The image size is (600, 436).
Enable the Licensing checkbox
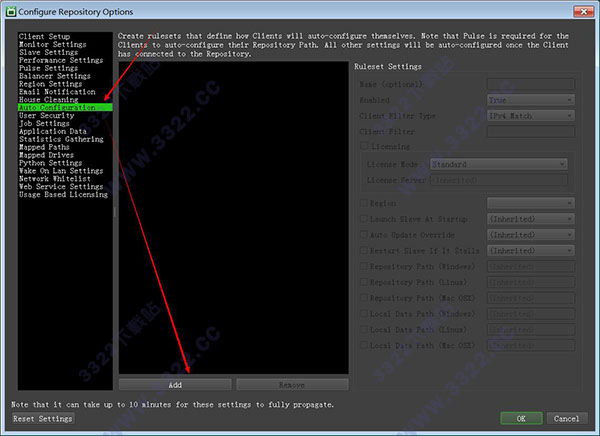coord(363,147)
